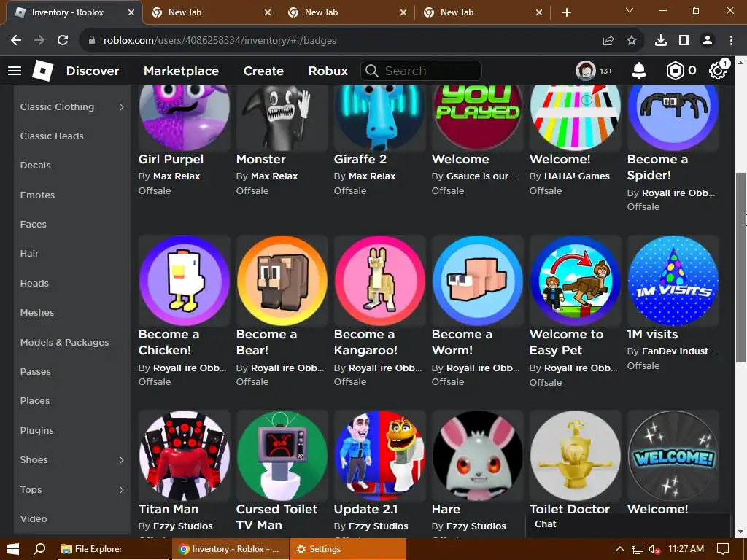Click the search magnifier icon in Roblox
Screen dimensions: 747x560
click(372, 71)
